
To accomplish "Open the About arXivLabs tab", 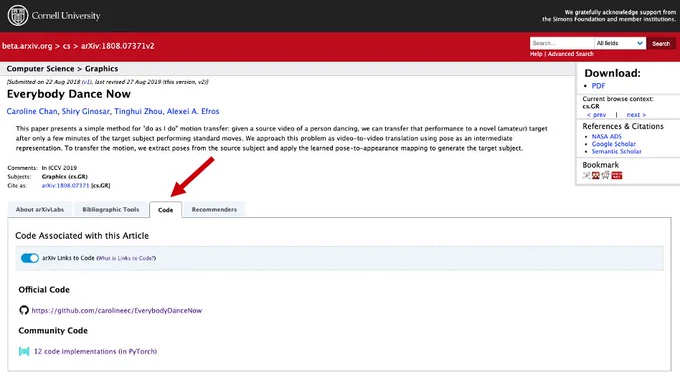I will pyautogui.click(x=40, y=209).
